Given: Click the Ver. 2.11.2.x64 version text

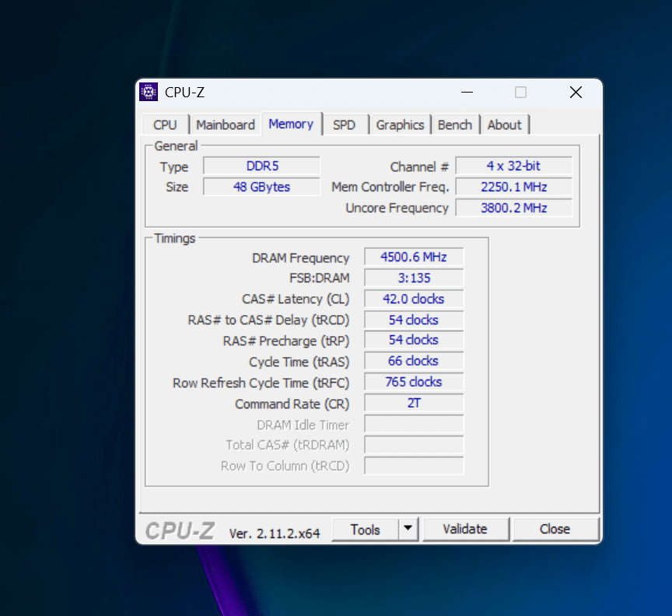Looking at the screenshot, I should pos(275,534).
